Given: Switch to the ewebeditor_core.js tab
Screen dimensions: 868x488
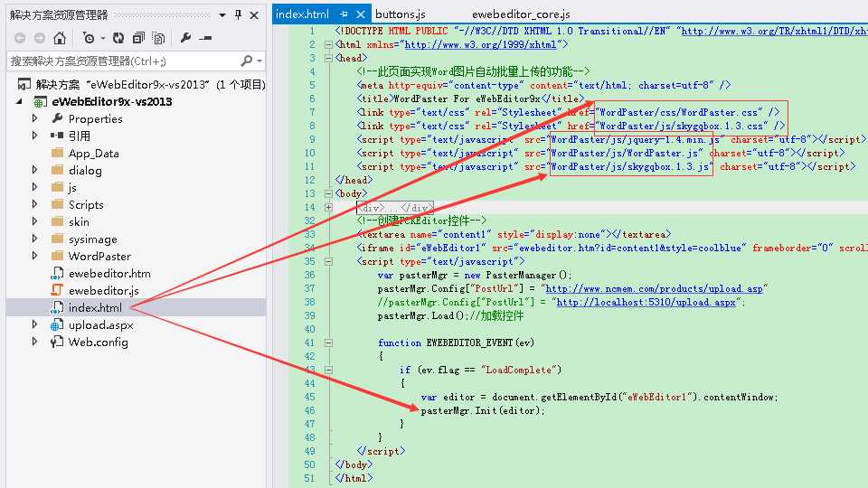Looking at the screenshot, I should (521, 14).
